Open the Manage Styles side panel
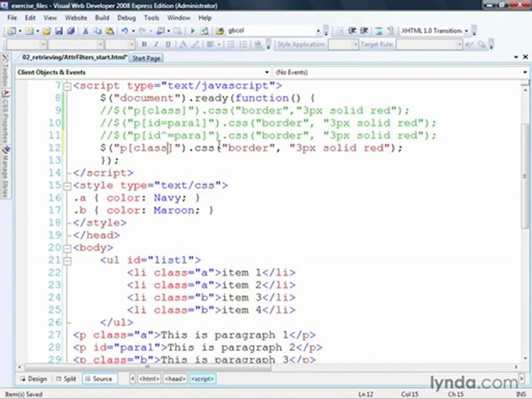Viewport: 532px width, 399px height. click(5, 172)
